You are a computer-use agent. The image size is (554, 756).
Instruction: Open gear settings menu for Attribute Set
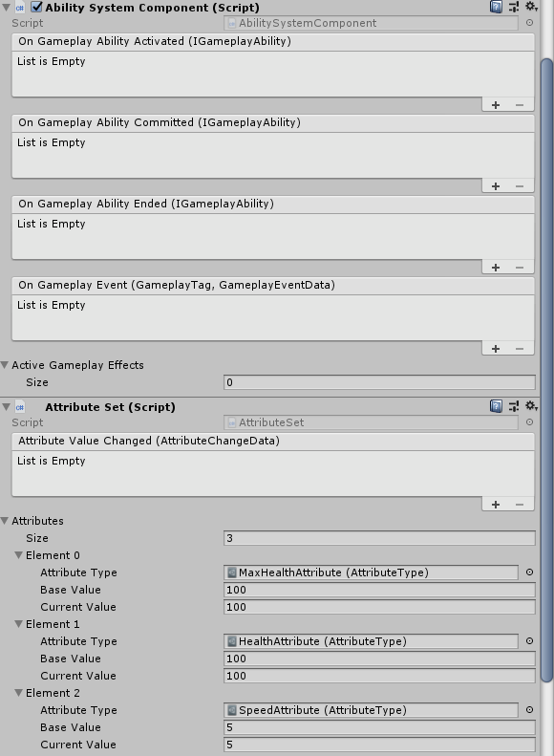coord(531,406)
